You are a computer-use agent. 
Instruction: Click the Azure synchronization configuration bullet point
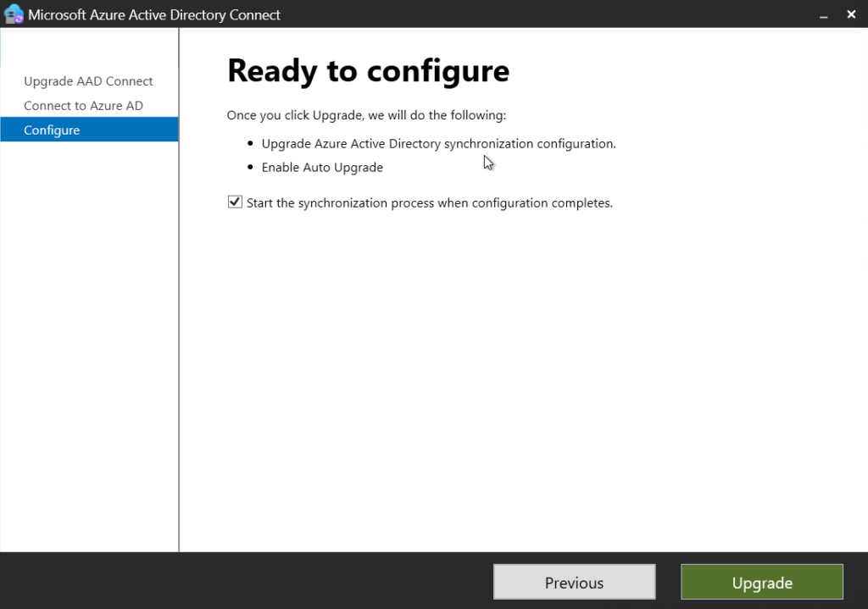[x=438, y=143]
